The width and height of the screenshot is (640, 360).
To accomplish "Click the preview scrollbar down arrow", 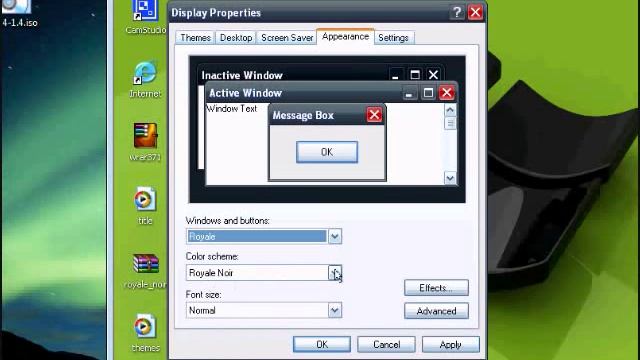I will pyautogui.click(x=450, y=178).
